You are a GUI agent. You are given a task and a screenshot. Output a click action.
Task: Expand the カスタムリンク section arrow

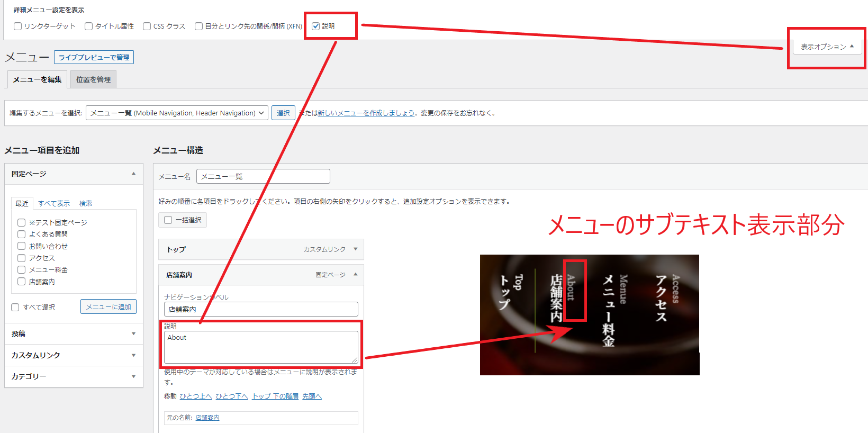pos(133,355)
